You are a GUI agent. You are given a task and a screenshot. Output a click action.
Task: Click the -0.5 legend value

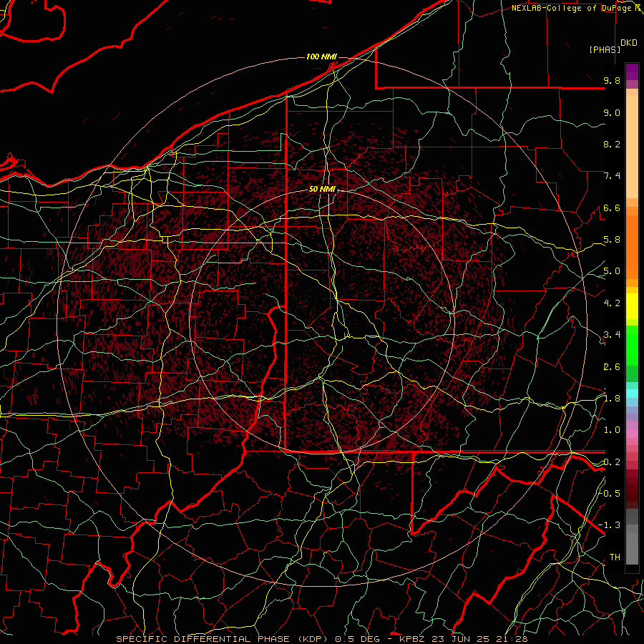tap(610, 493)
